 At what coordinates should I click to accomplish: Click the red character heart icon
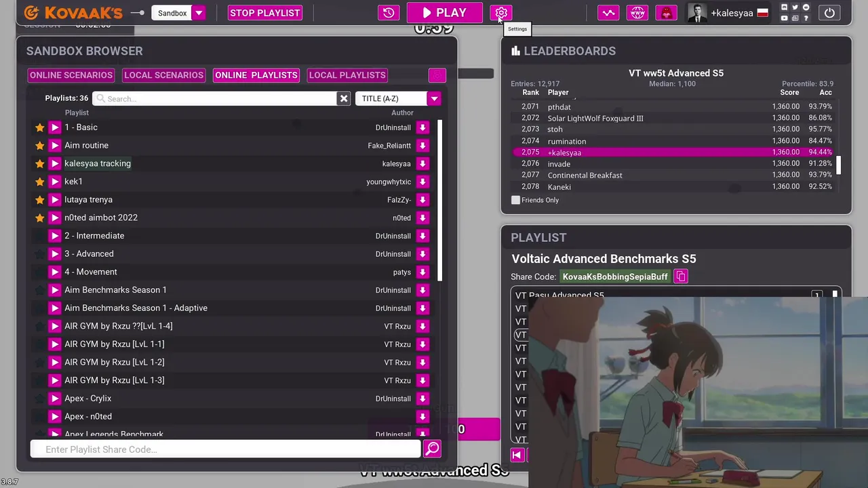point(666,13)
